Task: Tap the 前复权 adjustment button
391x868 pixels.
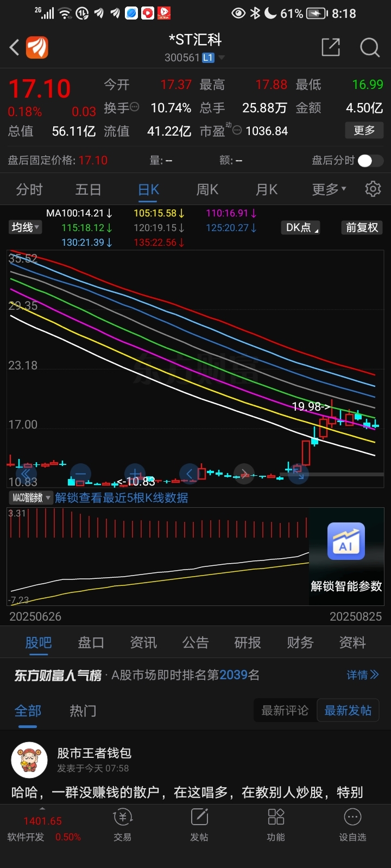Action: pos(362,228)
